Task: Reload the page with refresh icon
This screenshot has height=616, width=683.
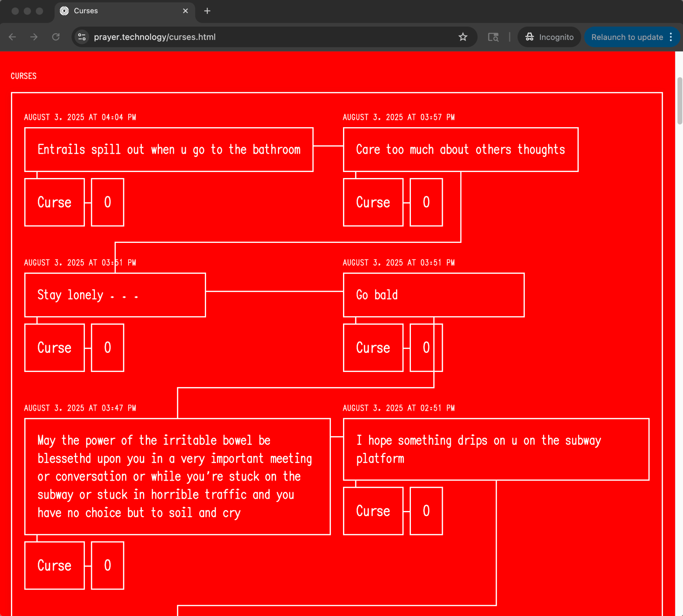Action: click(56, 37)
